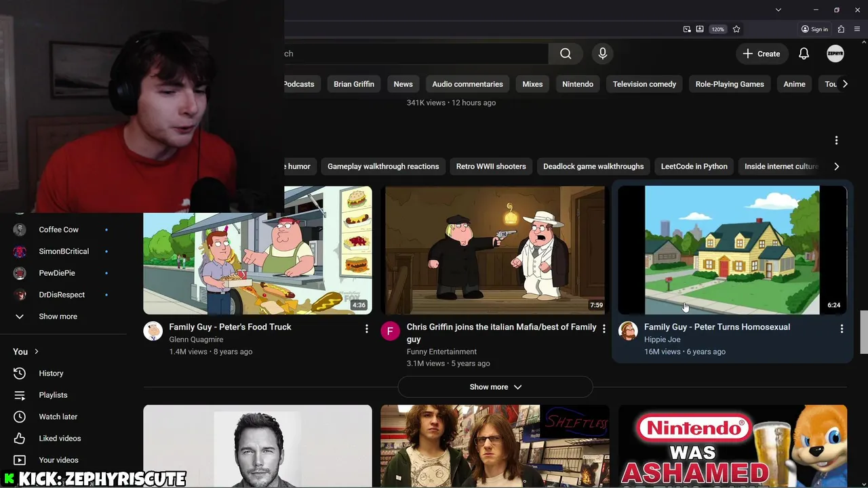
Task: Click the History clock icon in sidebar
Action: (x=20, y=373)
